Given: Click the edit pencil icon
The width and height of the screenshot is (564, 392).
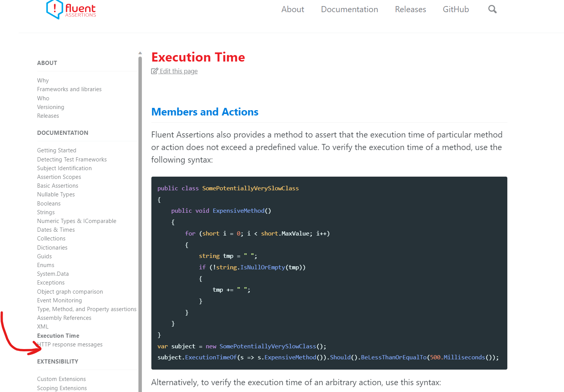Looking at the screenshot, I should [154, 71].
